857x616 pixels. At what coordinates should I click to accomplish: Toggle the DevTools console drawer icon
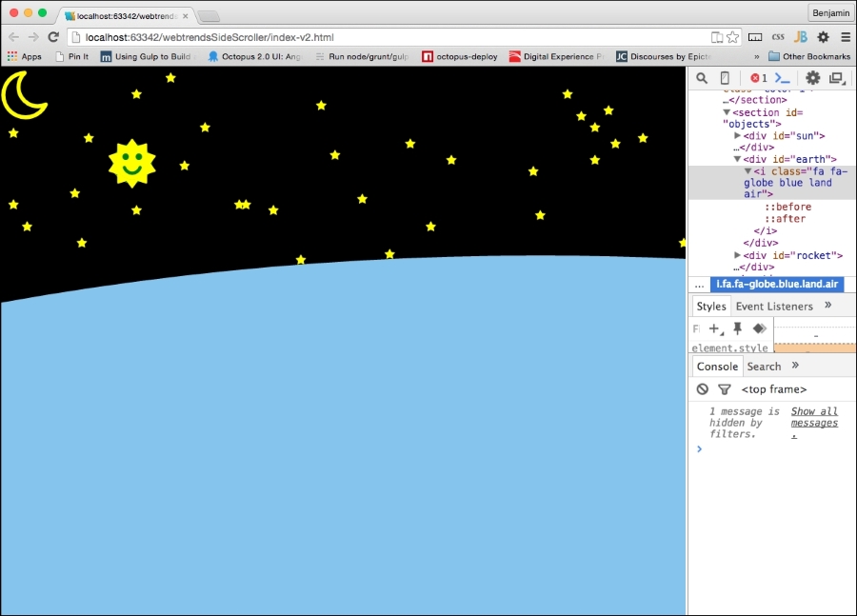[783, 78]
